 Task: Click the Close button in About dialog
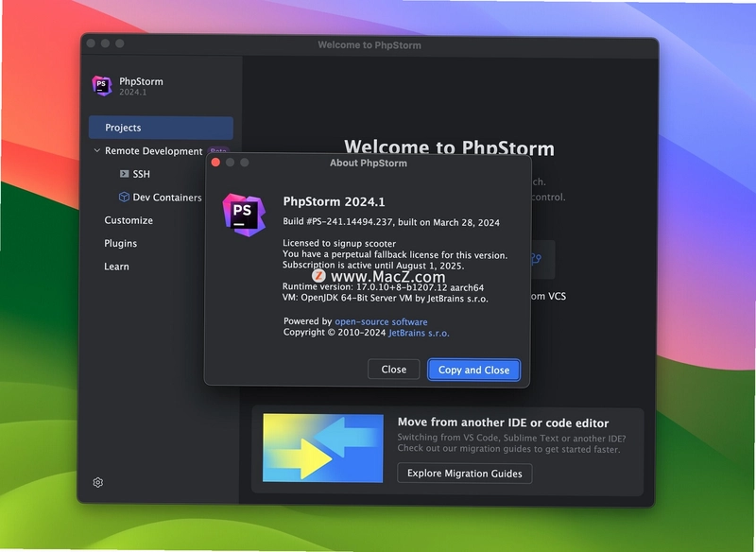point(393,370)
